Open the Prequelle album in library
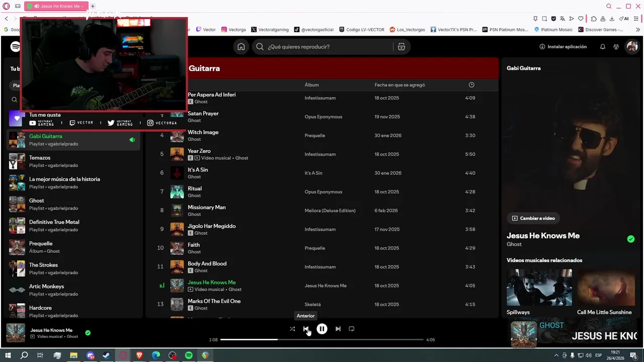Image resolution: width=644 pixels, height=362 pixels. pos(73,247)
